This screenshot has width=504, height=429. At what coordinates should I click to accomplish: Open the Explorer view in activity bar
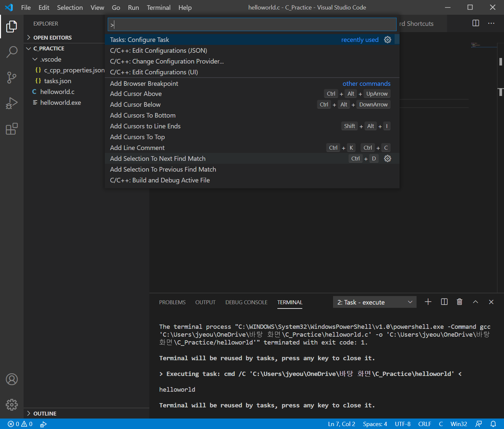click(12, 27)
